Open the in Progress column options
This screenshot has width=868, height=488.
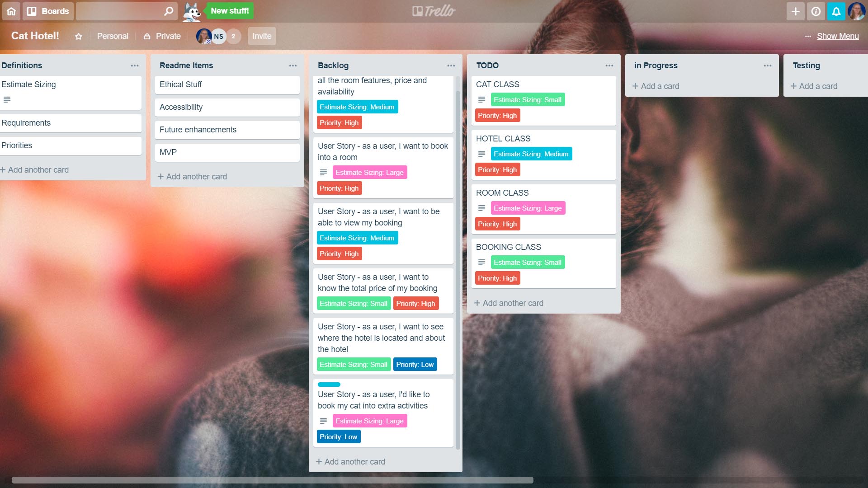tap(768, 66)
